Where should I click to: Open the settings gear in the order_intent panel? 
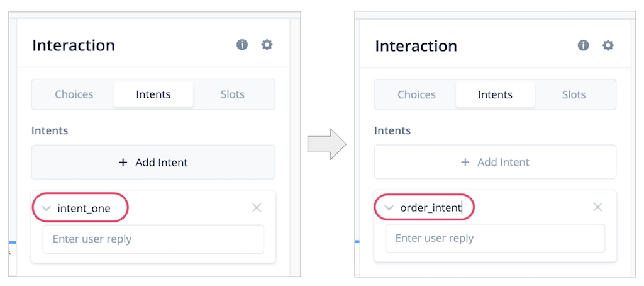(x=608, y=45)
